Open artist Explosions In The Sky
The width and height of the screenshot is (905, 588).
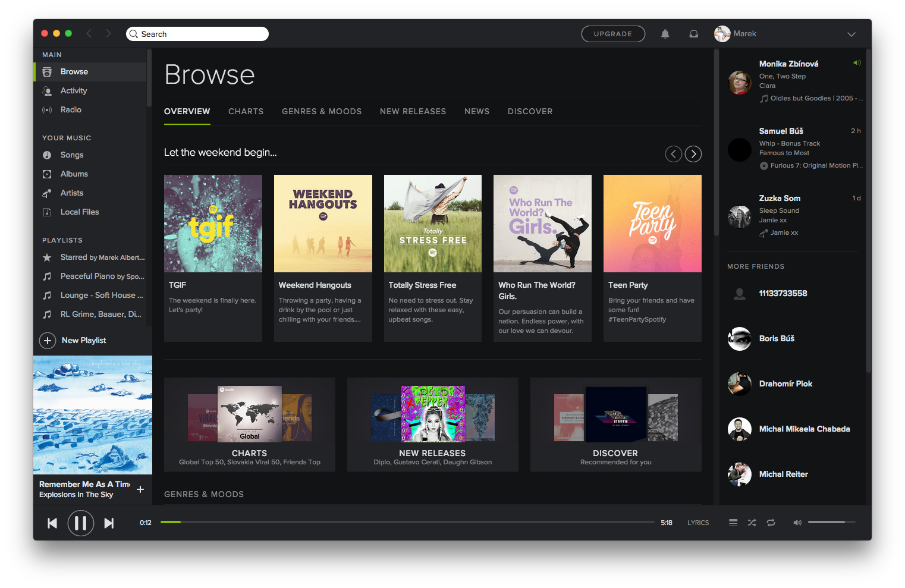[76, 495]
